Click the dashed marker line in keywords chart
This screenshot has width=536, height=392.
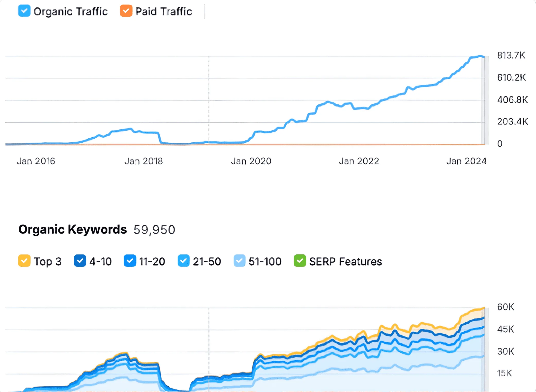click(209, 350)
